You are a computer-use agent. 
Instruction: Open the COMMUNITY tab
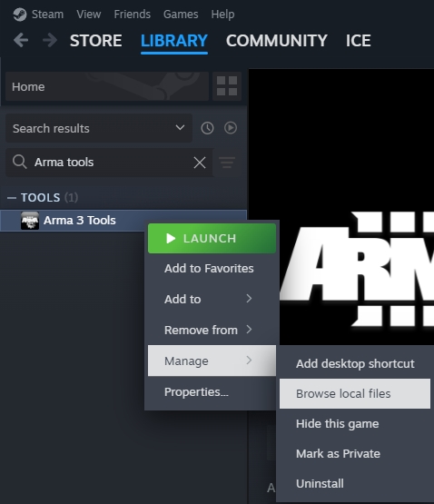pyautogui.click(x=277, y=41)
